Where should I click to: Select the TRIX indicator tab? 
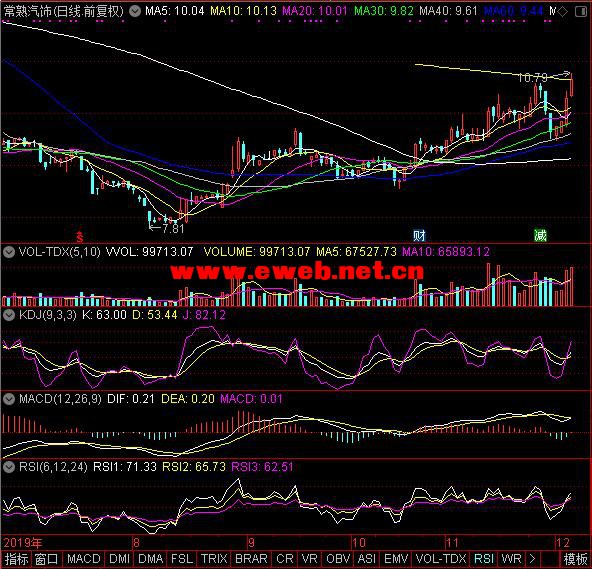[x=214, y=559]
